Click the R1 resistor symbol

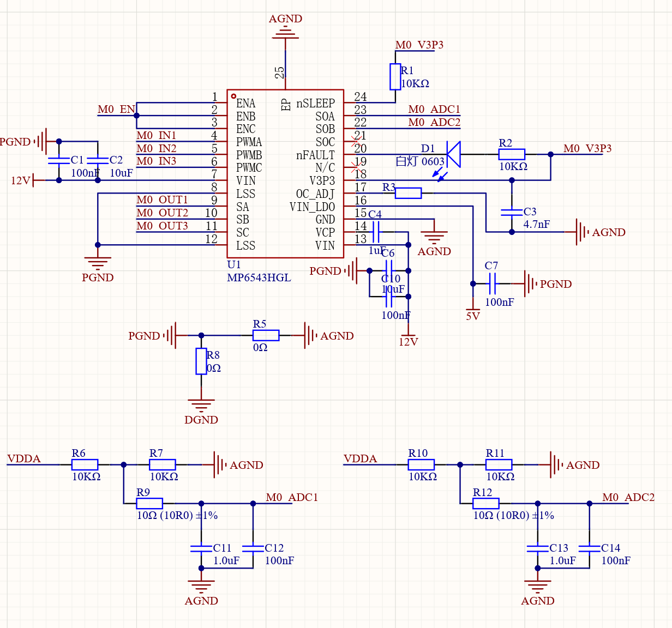point(395,76)
